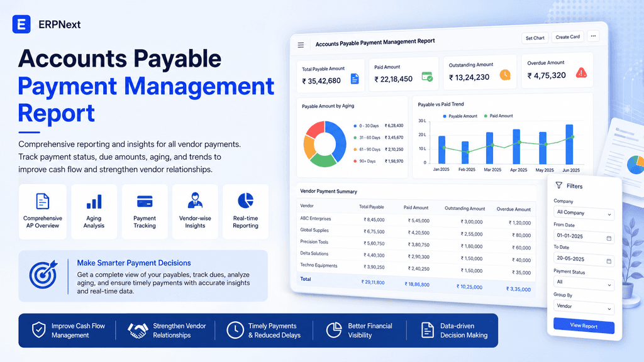The image size is (644, 362).
Task: Click the blue 0 - 30 Days legend dot
Action: point(355,126)
